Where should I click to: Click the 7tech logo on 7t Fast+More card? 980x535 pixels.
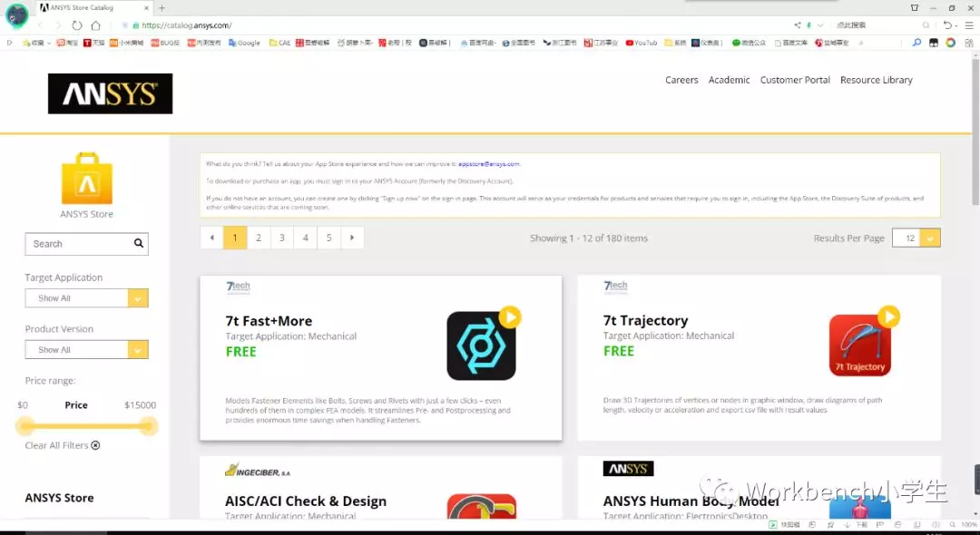tap(238, 287)
